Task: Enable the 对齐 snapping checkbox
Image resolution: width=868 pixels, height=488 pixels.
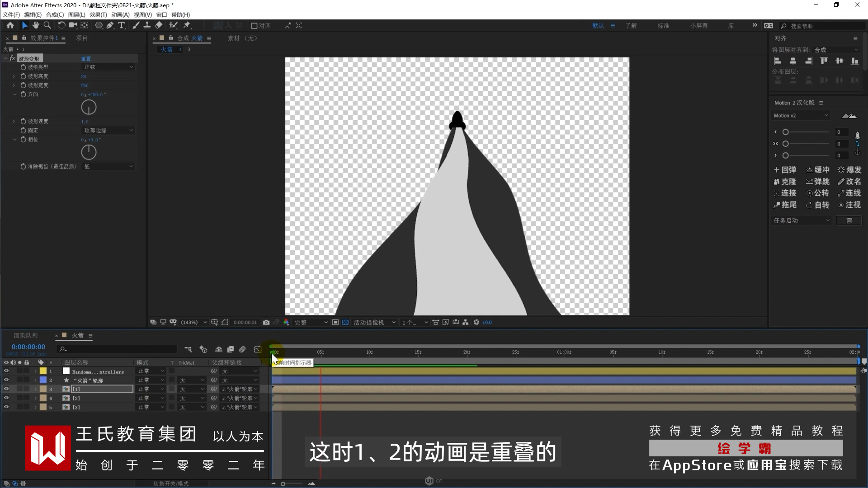Action: pos(255,26)
